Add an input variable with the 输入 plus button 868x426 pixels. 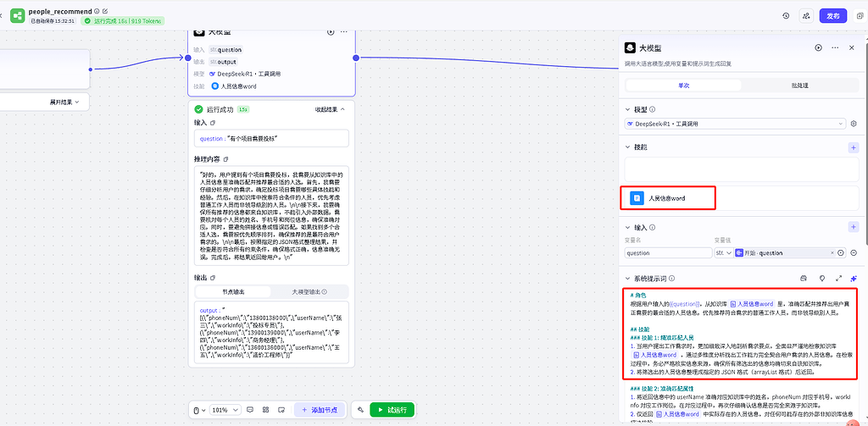pos(853,227)
